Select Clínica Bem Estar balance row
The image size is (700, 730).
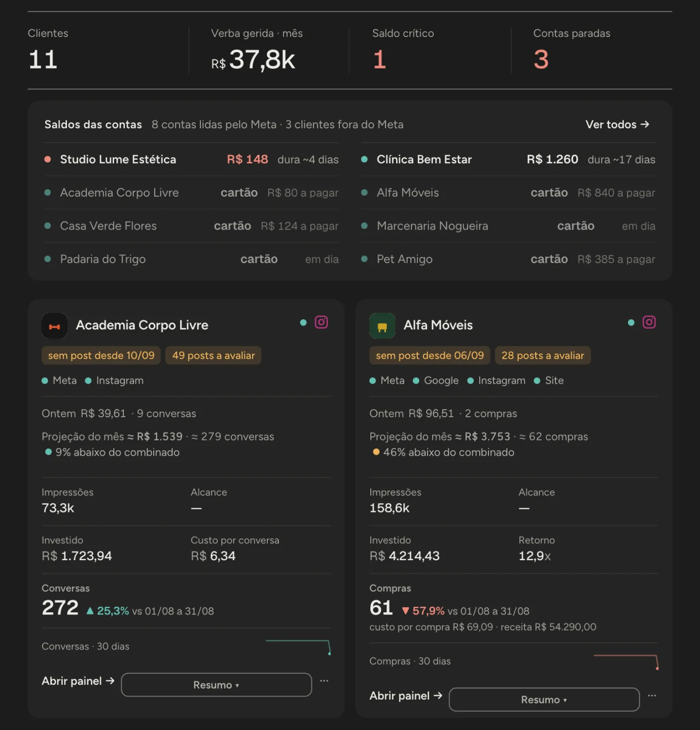tap(508, 160)
